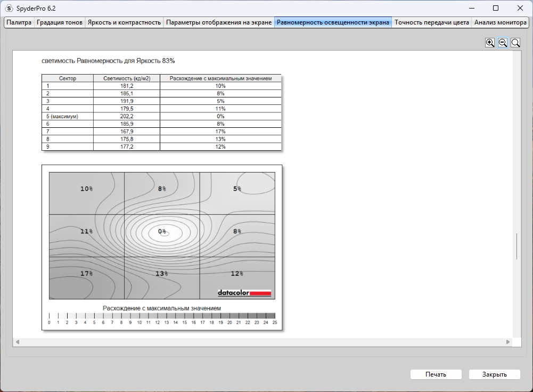
Task: Click the fit-to-view magnifier icon
Action: point(515,43)
